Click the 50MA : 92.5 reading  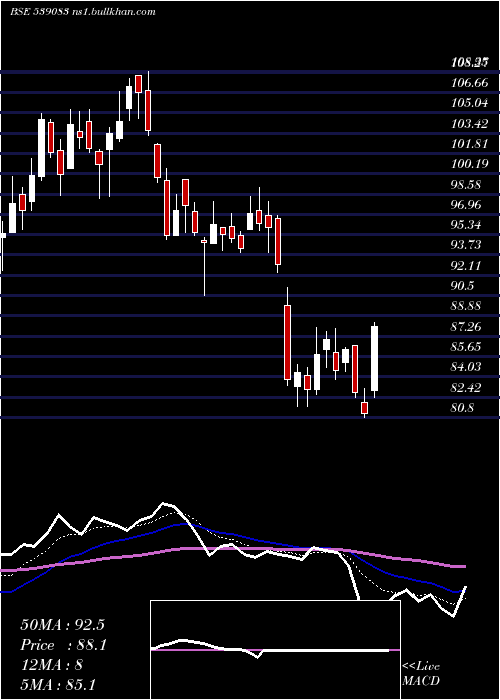click(62, 625)
